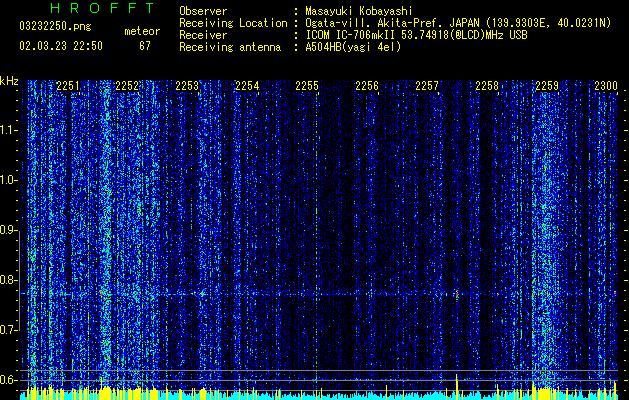The image size is (629, 400).
Task: Click the ICOM IC-706mkII receiver text
Action: [416, 35]
